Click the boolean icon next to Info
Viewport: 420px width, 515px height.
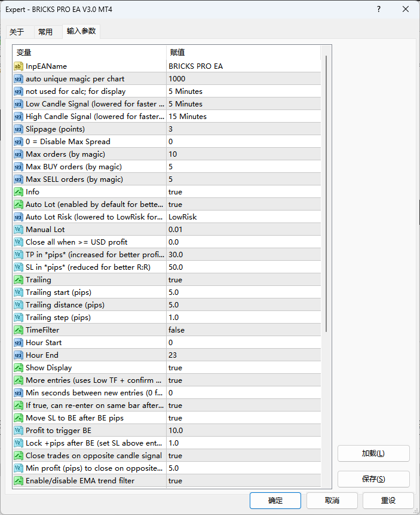point(19,192)
